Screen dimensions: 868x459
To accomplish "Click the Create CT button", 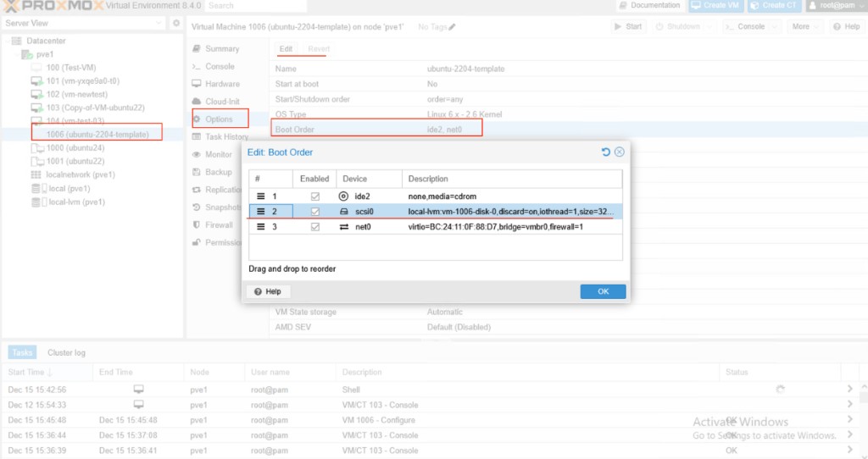I will click(773, 6).
